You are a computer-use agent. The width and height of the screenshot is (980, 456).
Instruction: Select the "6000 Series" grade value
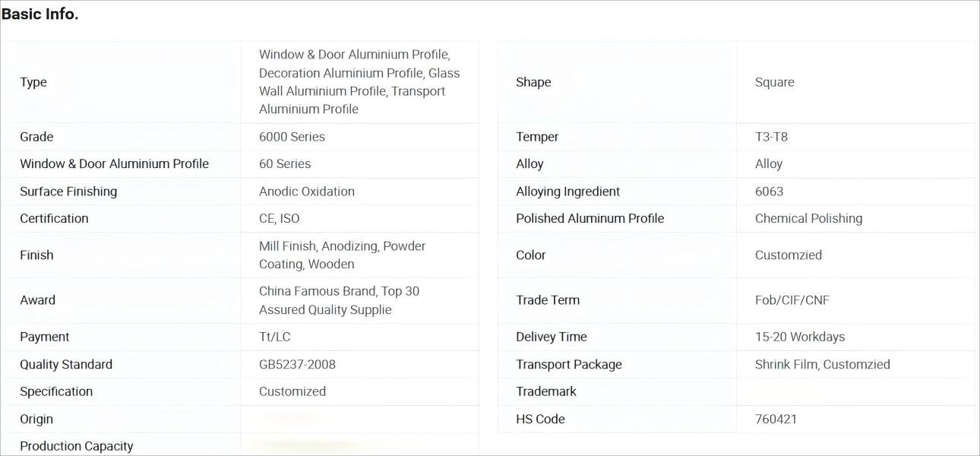[x=292, y=137]
